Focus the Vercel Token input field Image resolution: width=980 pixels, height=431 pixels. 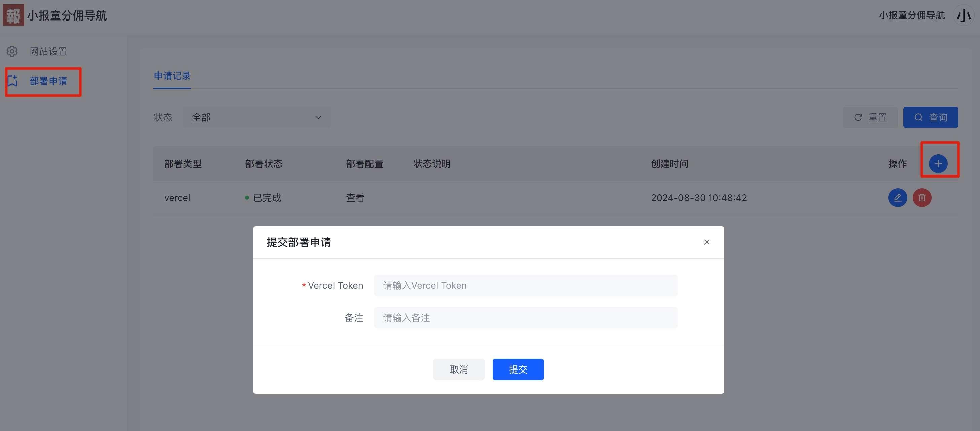pos(526,285)
